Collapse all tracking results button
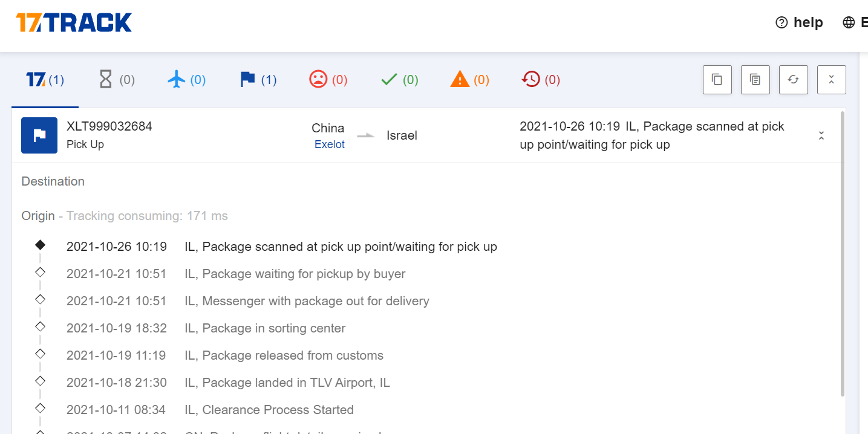The image size is (868, 434). [x=832, y=80]
